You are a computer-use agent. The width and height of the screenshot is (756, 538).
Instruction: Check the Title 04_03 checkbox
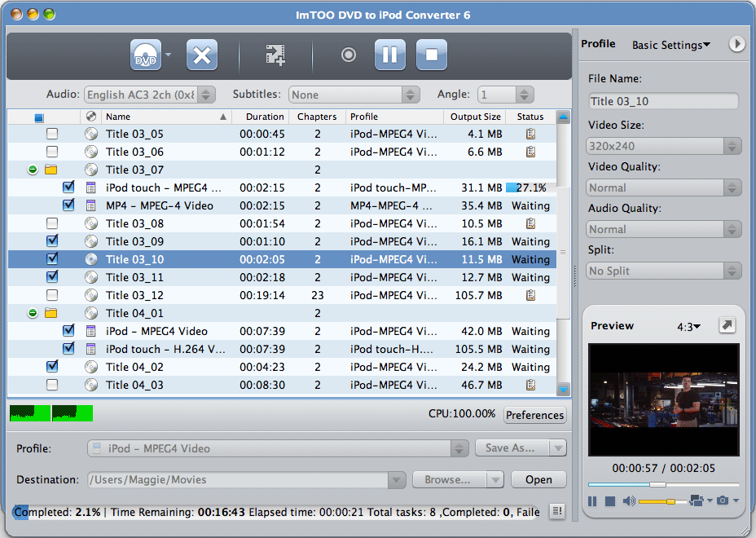click(x=52, y=385)
